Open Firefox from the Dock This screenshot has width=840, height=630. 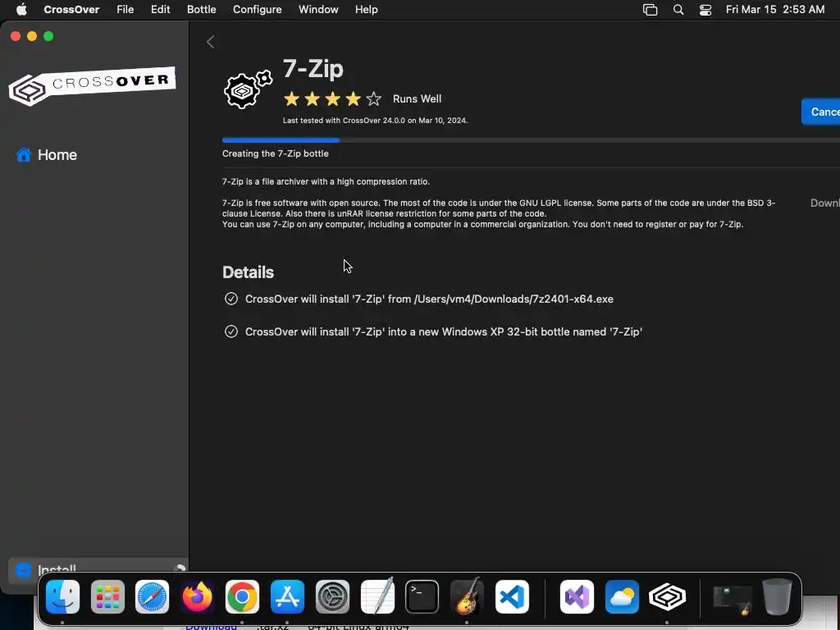pyautogui.click(x=197, y=596)
